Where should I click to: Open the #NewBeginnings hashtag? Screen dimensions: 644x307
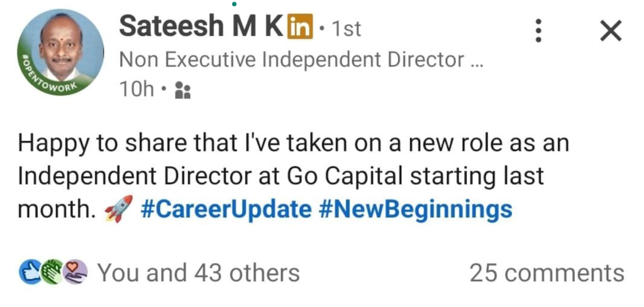coord(415,209)
